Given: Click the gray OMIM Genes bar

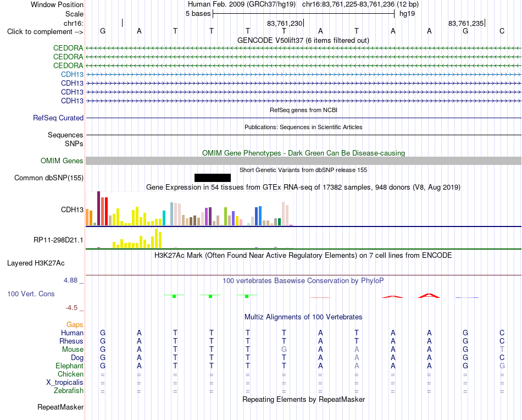Looking at the screenshot, I should coord(303,161).
